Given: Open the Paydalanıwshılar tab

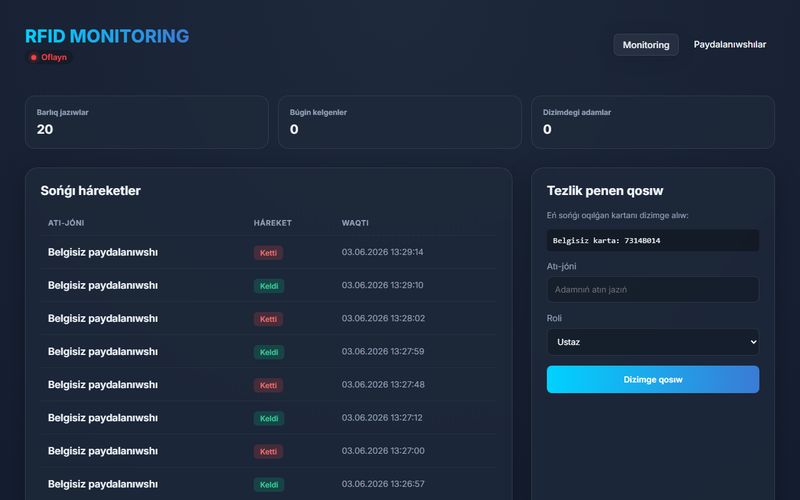Looking at the screenshot, I should (730, 44).
